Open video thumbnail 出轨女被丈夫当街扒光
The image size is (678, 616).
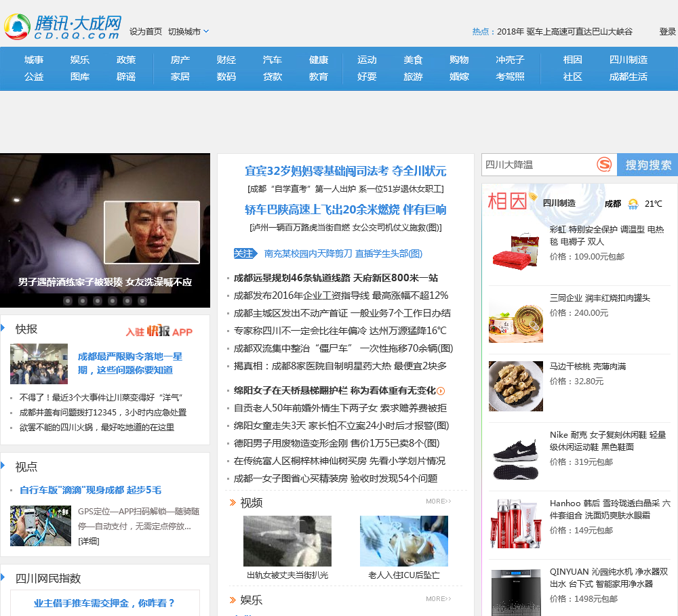pos(287,541)
